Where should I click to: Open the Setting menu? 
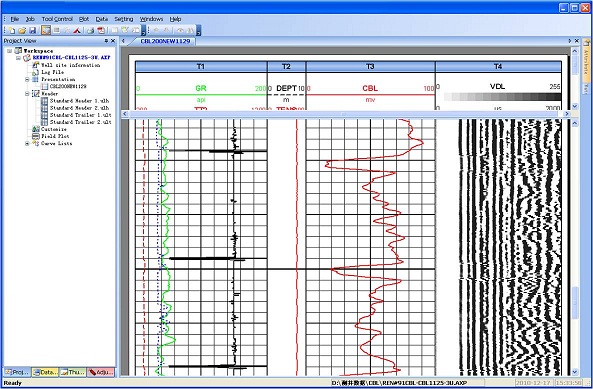pyautogui.click(x=124, y=19)
